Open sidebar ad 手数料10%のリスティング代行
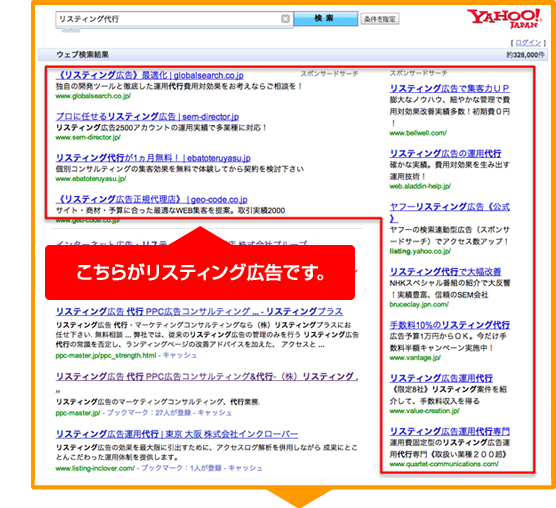The height and width of the screenshot is (508, 556). [x=450, y=325]
